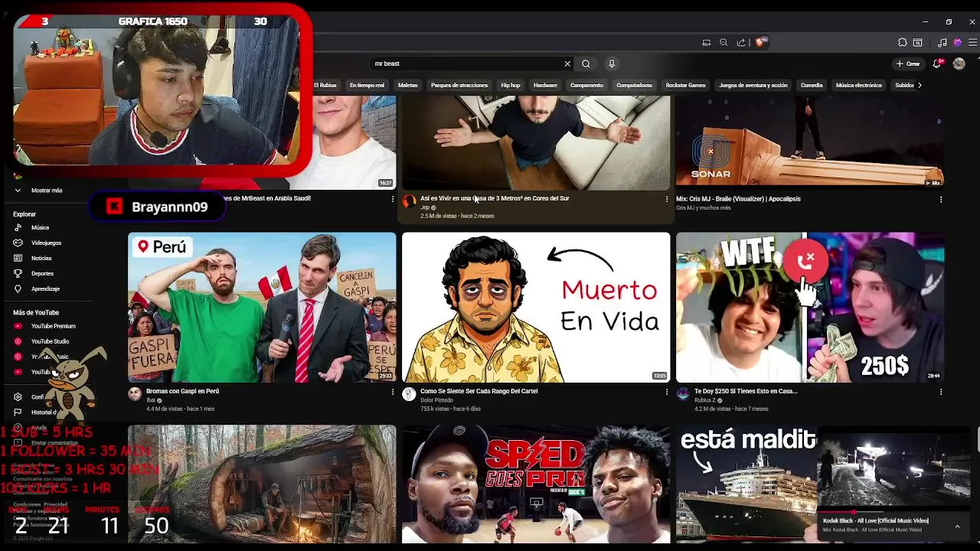Image resolution: width=980 pixels, height=551 pixels.
Task: Click the cast screen icon in address bar
Action: (707, 42)
